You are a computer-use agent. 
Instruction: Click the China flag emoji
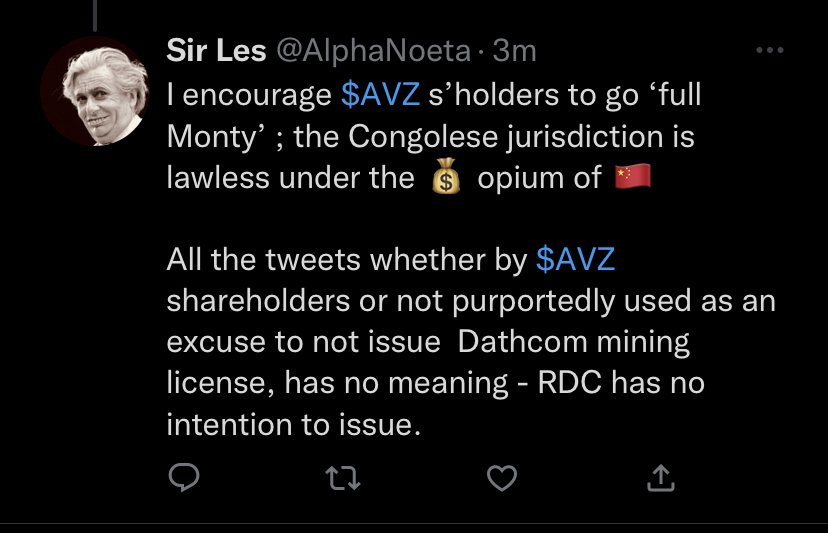pos(631,177)
